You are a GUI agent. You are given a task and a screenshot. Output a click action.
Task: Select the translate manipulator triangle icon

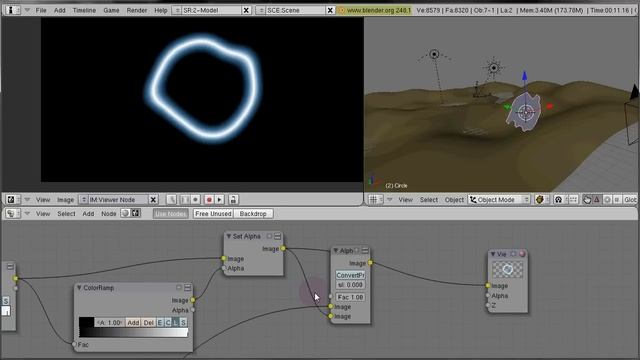point(597,200)
